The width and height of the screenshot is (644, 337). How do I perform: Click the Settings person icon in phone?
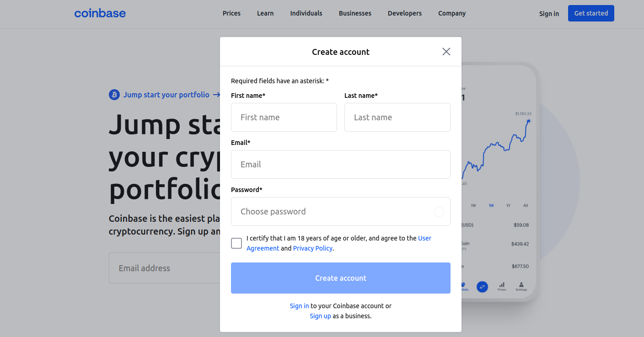[521, 284]
